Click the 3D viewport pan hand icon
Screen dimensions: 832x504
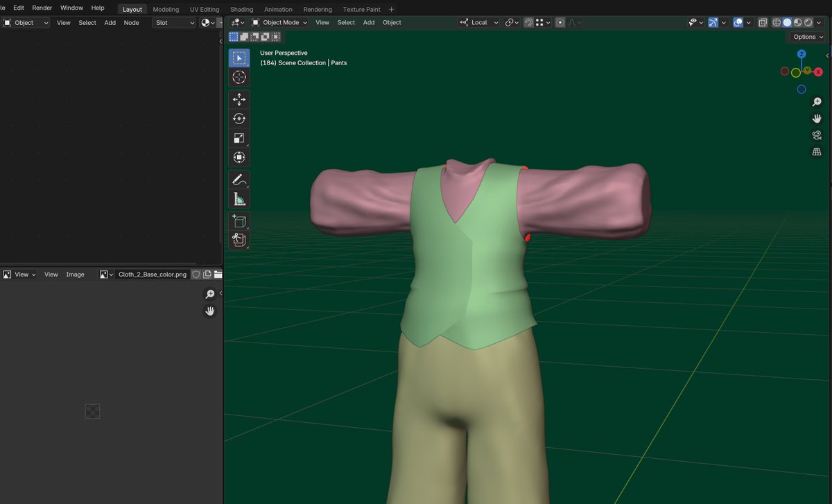817,119
